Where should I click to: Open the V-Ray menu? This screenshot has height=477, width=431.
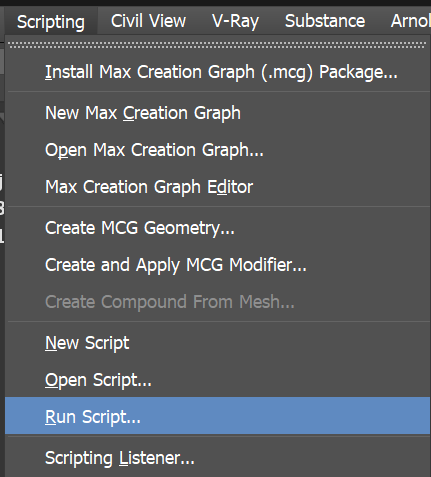[235, 21]
